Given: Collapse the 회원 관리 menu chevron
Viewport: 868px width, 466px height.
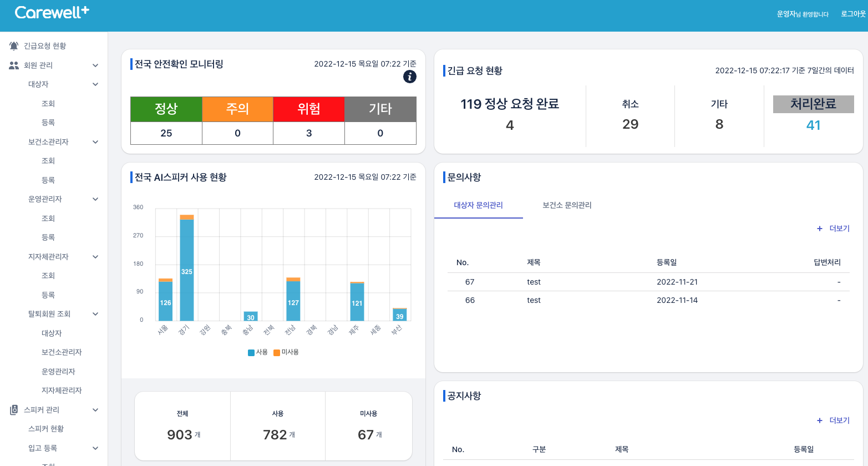Looking at the screenshot, I should pos(95,65).
